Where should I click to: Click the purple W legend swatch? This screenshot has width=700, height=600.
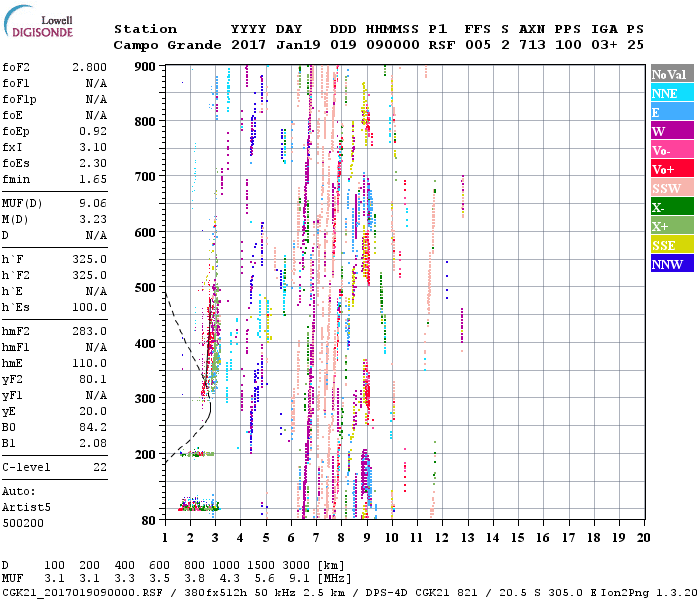tap(670, 131)
